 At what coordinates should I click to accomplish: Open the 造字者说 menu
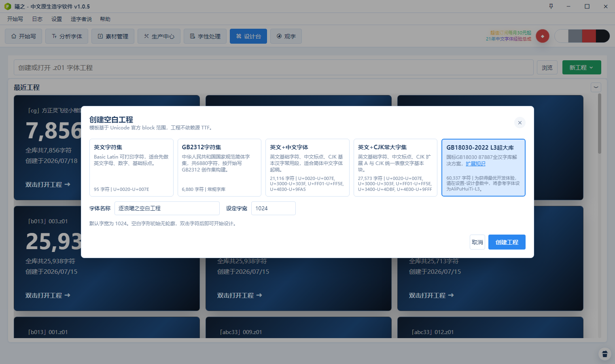[x=81, y=19]
